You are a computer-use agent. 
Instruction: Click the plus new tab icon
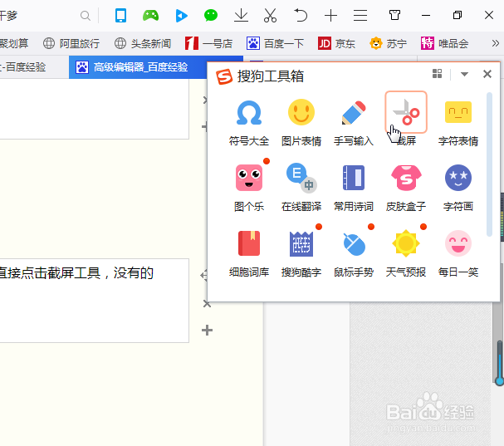(x=330, y=16)
